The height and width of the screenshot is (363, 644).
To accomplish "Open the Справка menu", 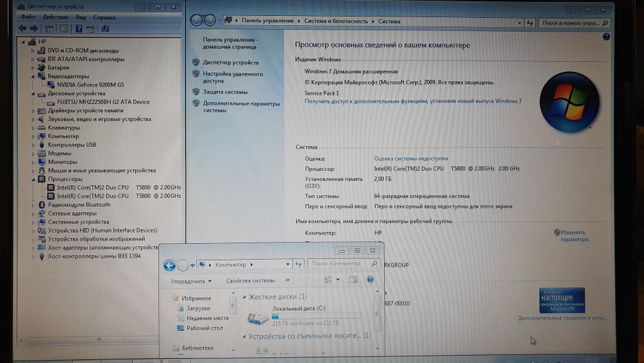I will 104,17.
